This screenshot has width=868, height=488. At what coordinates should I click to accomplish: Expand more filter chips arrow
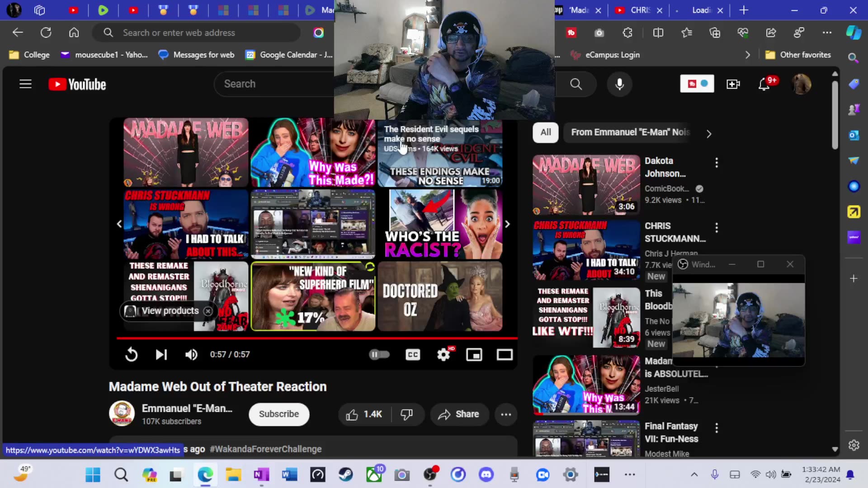(x=708, y=134)
